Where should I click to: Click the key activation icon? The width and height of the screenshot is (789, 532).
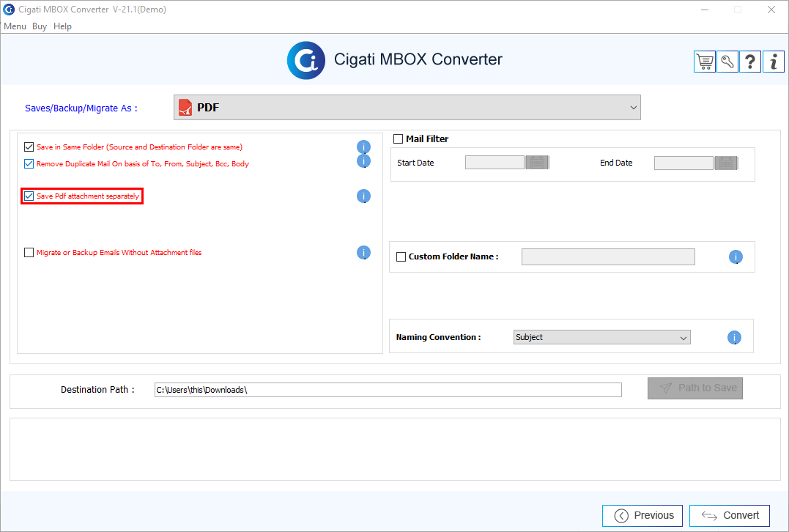tap(727, 62)
